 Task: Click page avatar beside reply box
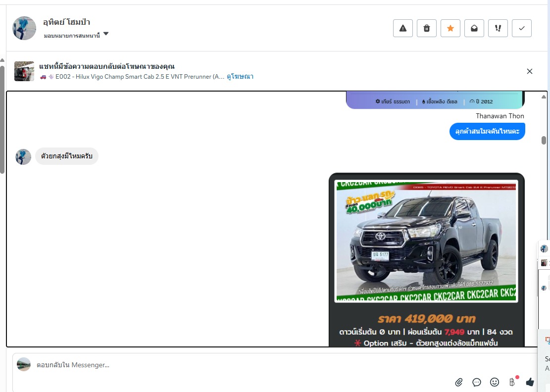(x=24, y=364)
